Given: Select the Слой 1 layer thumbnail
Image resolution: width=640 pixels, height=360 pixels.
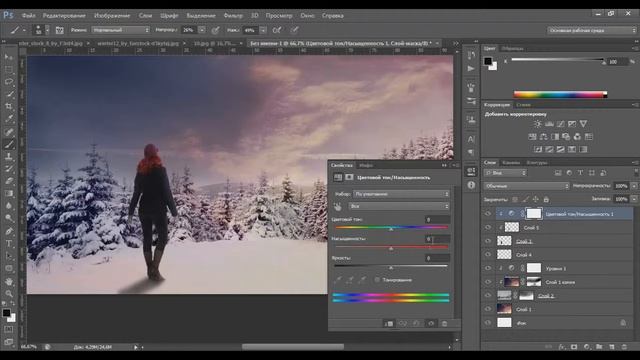Looking at the screenshot, I should [504, 309].
